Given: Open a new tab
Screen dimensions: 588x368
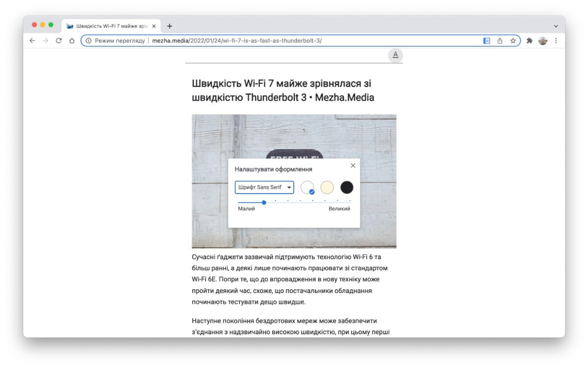Looking at the screenshot, I should [x=169, y=26].
